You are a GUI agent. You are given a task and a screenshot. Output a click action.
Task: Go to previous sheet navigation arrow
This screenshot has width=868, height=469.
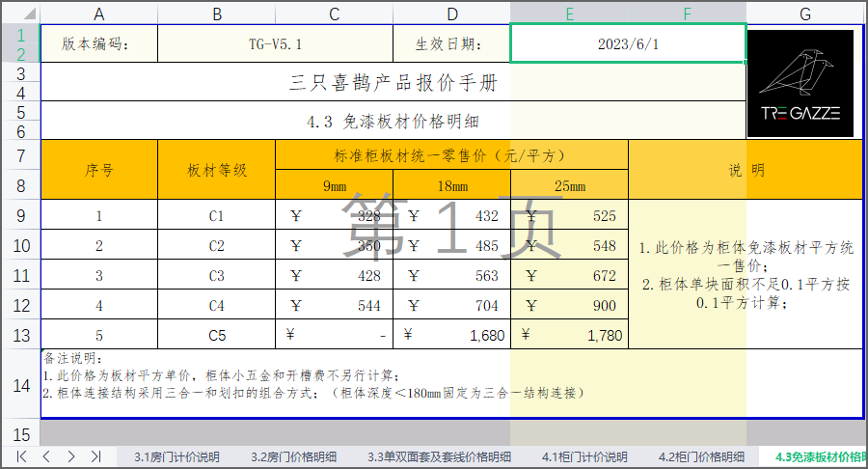tap(46, 456)
